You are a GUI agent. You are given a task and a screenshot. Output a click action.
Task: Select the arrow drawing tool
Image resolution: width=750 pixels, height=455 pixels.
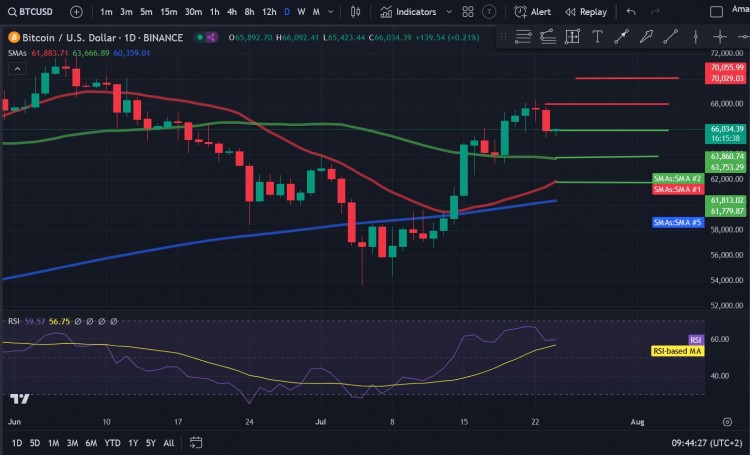pyautogui.click(x=646, y=36)
